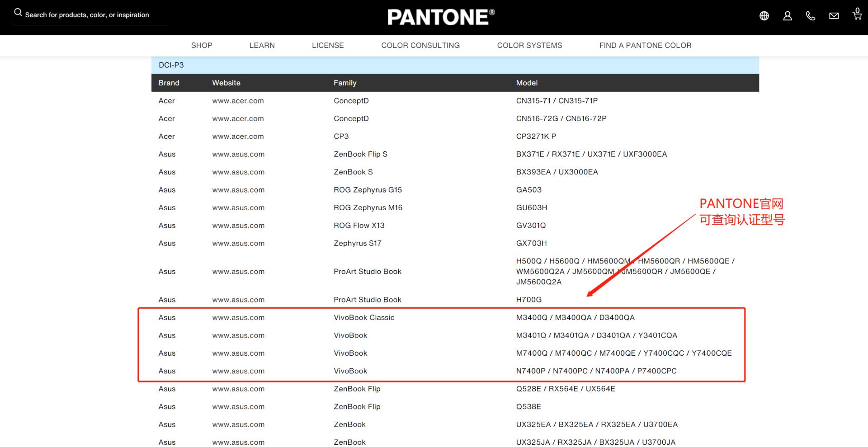The image size is (868, 447).
Task: Select model text starting with UX325EA
Action: [597, 425]
